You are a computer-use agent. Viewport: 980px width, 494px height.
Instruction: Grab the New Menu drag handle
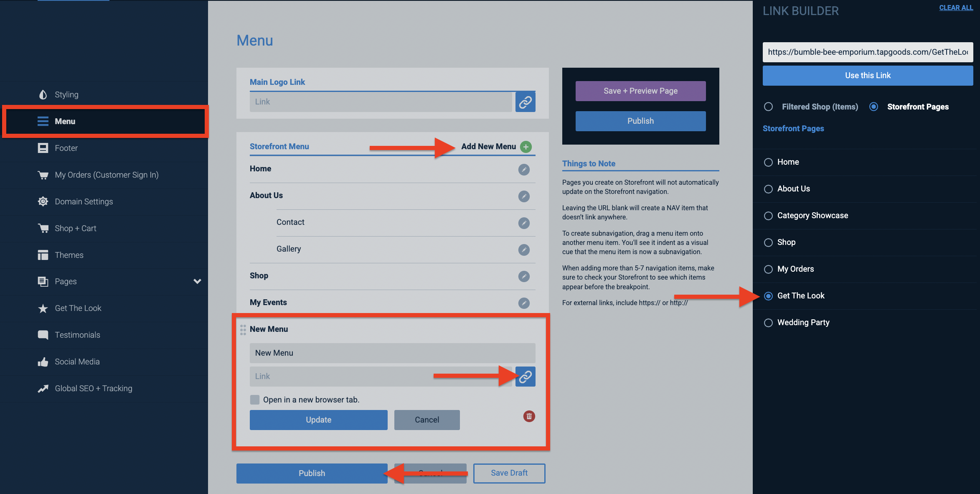(243, 330)
